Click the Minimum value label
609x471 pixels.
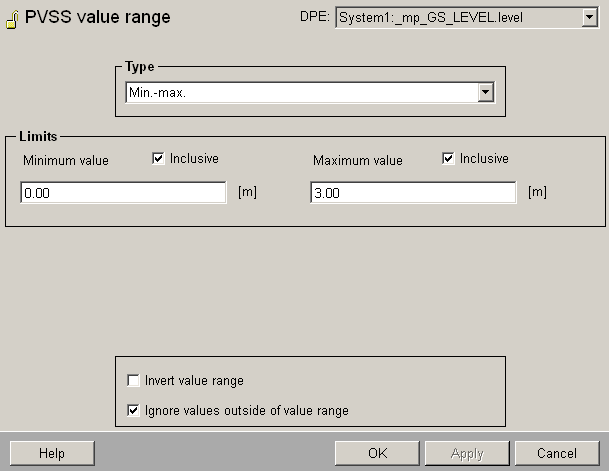(66, 160)
